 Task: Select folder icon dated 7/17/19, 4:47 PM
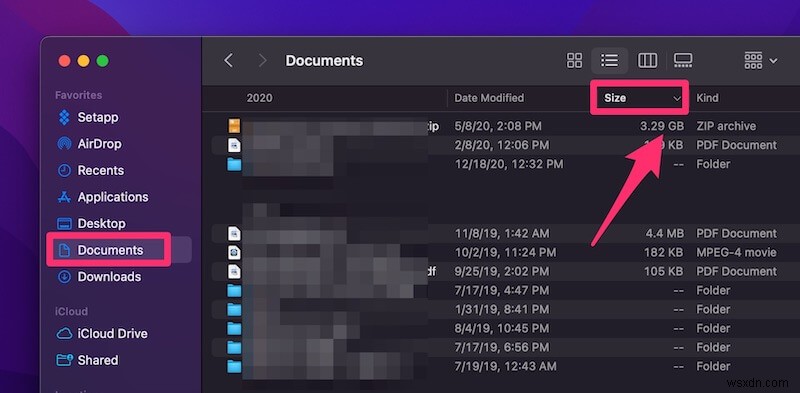click(x=234, y=291)
